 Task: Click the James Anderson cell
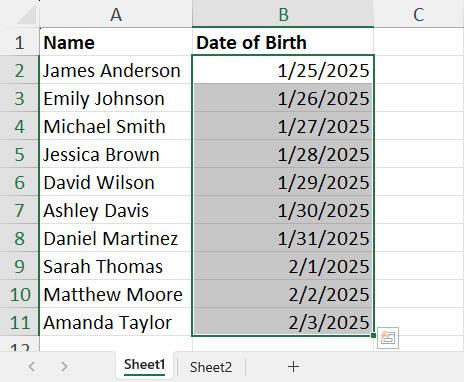pos(116,70)
